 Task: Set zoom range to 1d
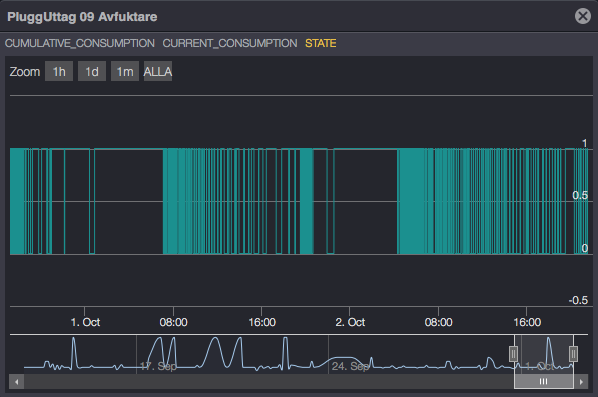point(92,71)
